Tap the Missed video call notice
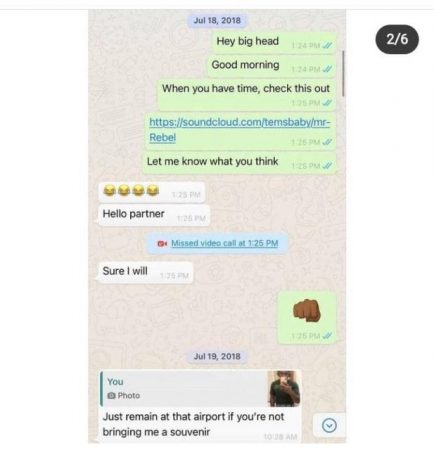The width and height of the screenshot is (434, 450). click(217, 243)
